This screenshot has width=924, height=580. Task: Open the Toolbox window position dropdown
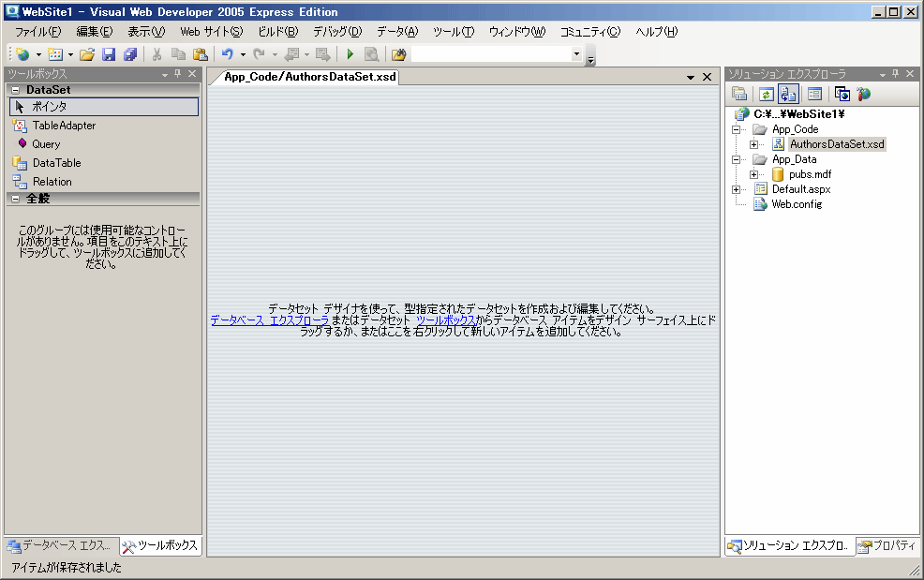[x=165, y=74]
